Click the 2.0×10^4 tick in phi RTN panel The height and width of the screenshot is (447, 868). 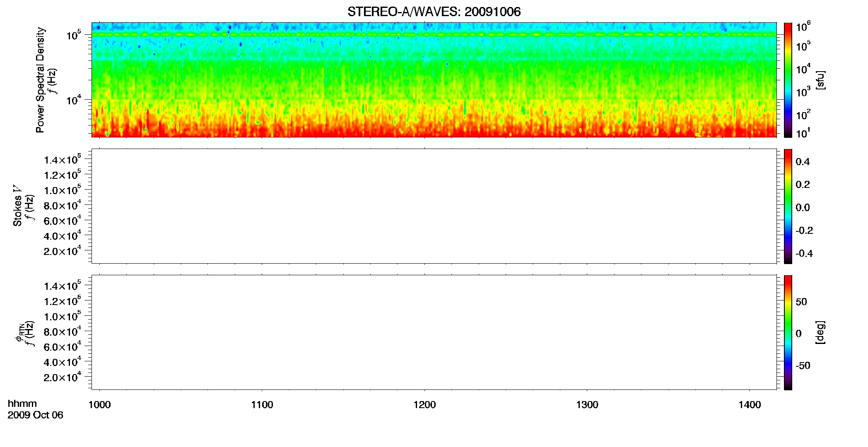point(63,377)
